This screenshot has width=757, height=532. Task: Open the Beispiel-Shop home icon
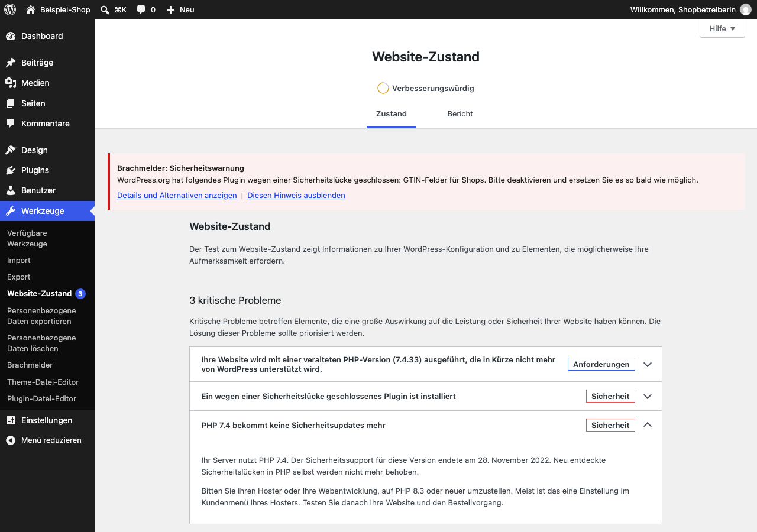(x=31, y=9)
